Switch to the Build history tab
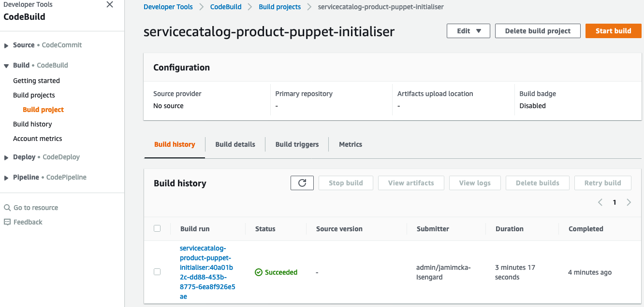The height and width of the screenshot is (307, 644). [x=175, y=144]
